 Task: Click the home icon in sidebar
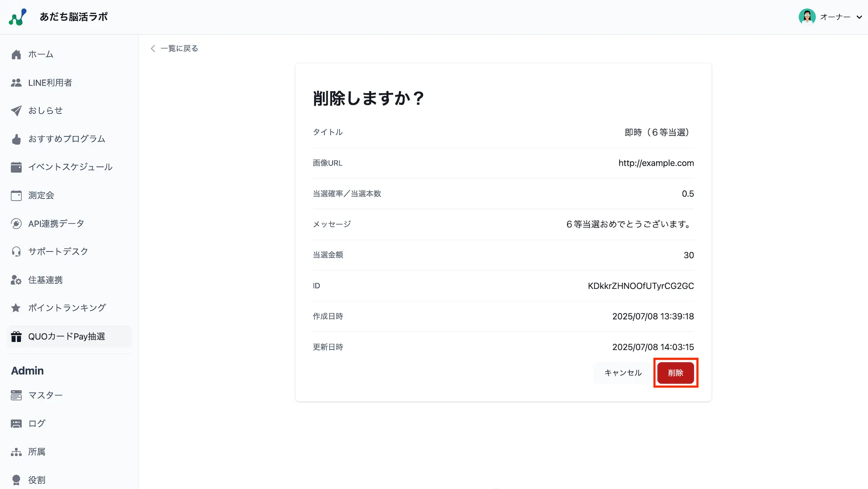[x=16, y=55]
